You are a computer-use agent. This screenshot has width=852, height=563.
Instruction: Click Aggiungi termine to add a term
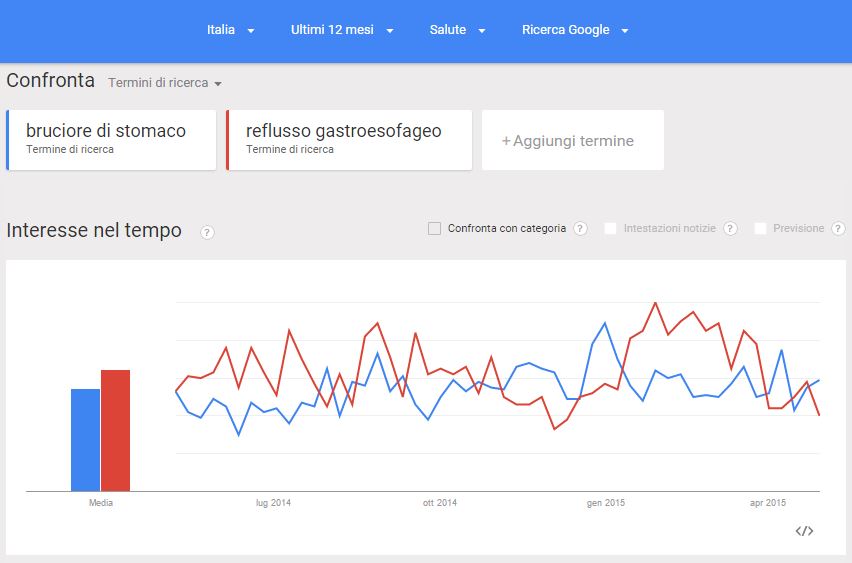(573, 140)
